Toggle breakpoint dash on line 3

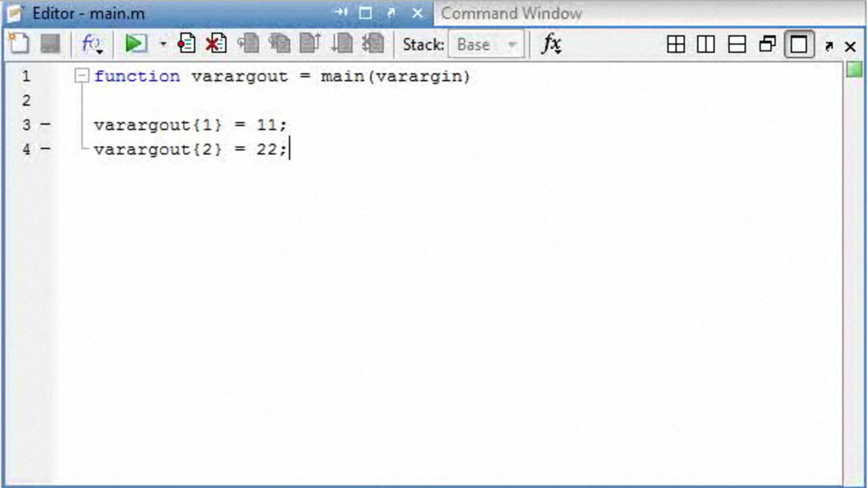point(45,125)
